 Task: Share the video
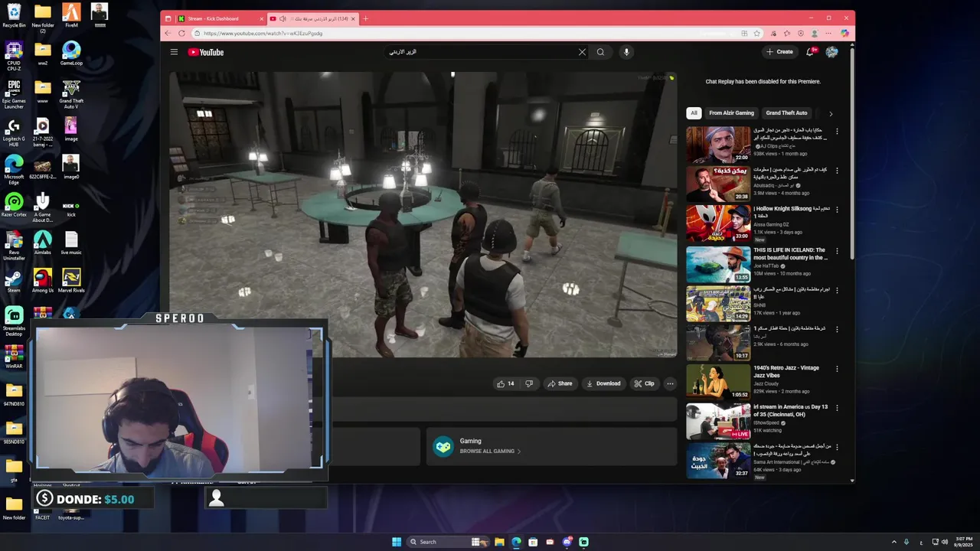coord(560,383)
